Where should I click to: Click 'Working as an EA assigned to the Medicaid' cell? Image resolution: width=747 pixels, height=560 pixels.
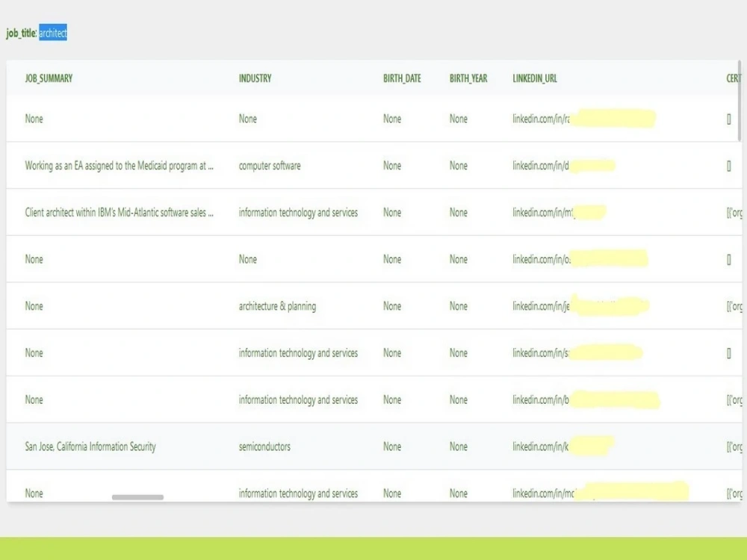point(119,166)
